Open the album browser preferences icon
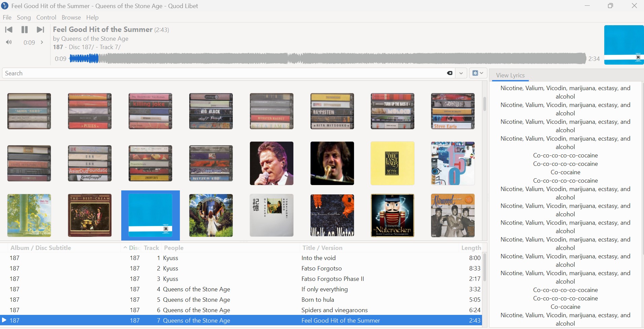Screen dimensions: 644x329 pyautogui.click(x=478, y=73)
